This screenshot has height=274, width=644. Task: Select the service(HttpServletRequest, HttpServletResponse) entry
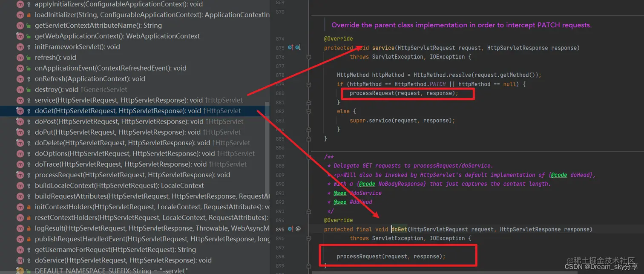click(x=138, y=100)
